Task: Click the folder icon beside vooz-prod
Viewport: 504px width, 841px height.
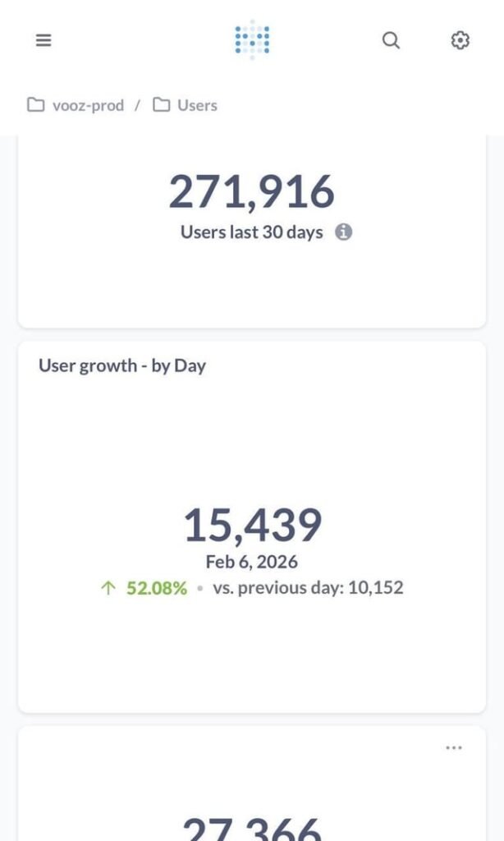Action: coord(34,104)
